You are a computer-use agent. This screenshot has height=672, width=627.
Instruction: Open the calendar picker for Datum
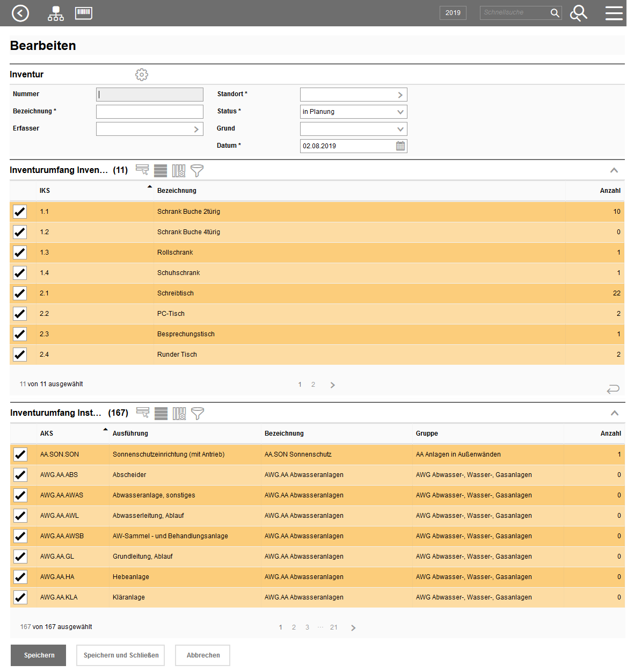coord(400,146)
